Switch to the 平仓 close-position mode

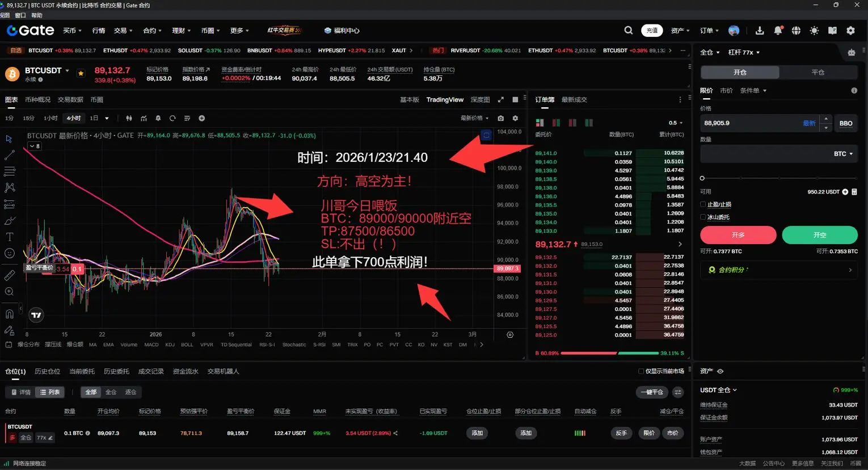point(818,72)
